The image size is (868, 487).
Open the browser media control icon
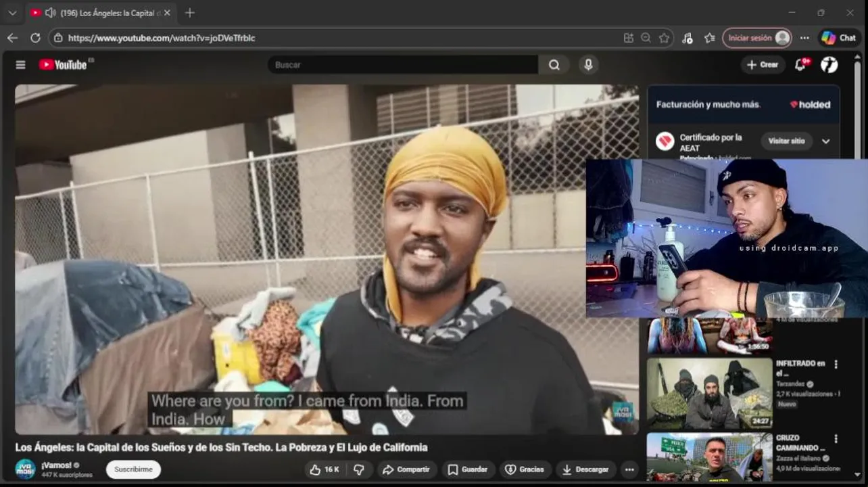pyautogui.click(x=688, y=38)
